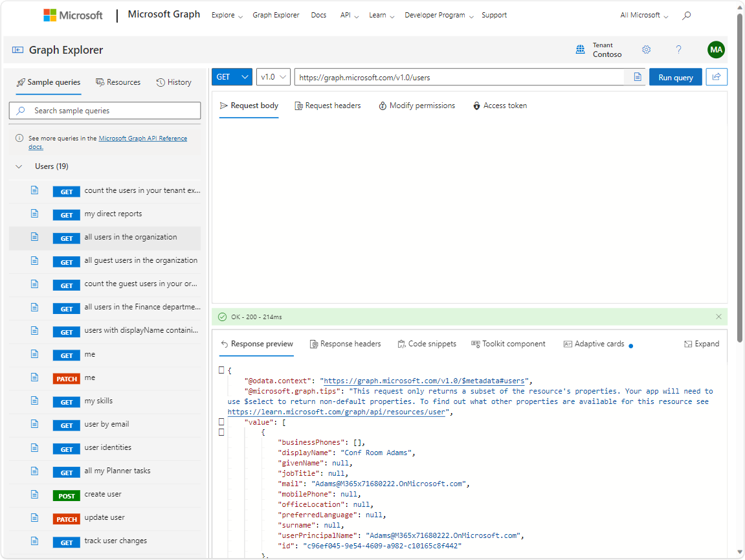Expand the Explore menu
The height and width of the screenshot is (560, 745).
(227, 15)
